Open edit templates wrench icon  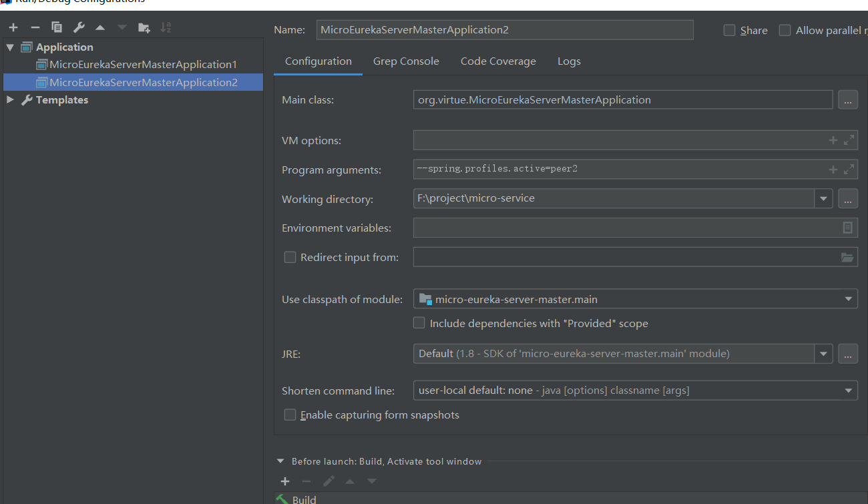pyautogui.click(x=79, y=27)
